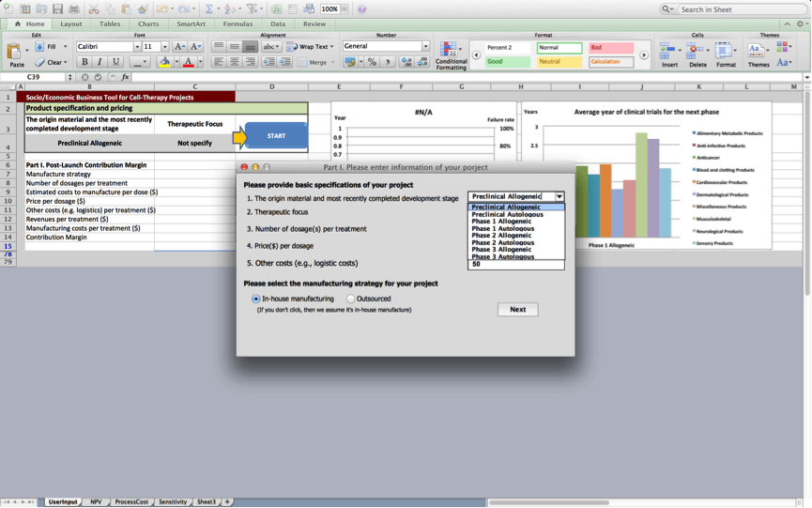Click the Italic formatting button
812x508 pixels.
point(100,62)
